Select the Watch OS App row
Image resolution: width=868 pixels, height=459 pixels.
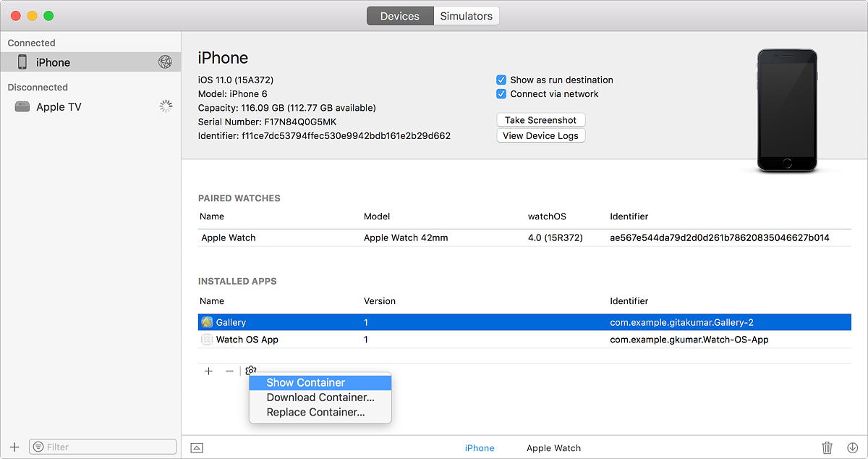(524, 340)
